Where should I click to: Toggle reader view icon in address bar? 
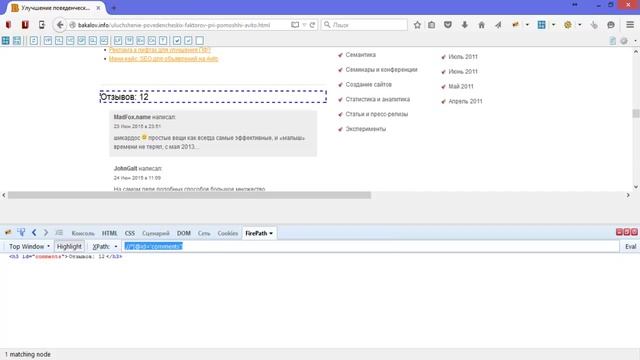[x=295, y=25]
